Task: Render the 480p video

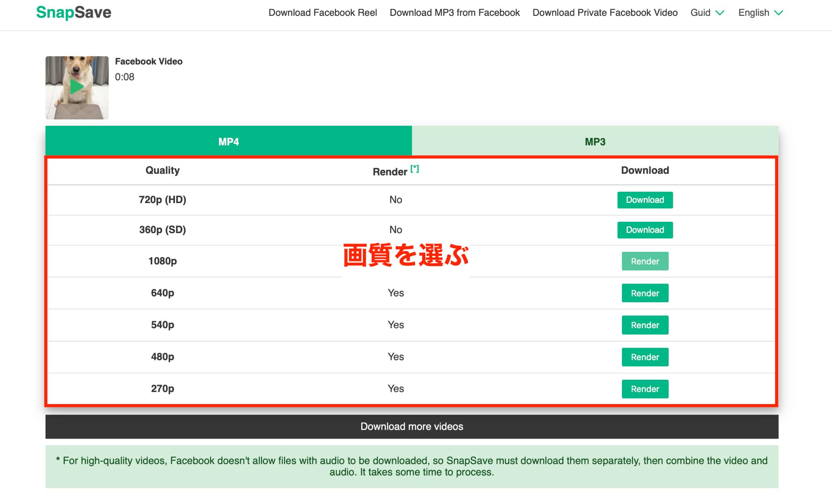Action: pyautogui.click(x=645, y=357)
